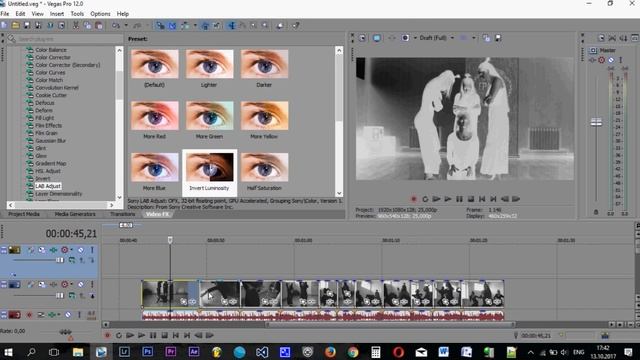Select Color Curves in the effects list
This screenshot has width=640, height=360.
tap(50, 72)
